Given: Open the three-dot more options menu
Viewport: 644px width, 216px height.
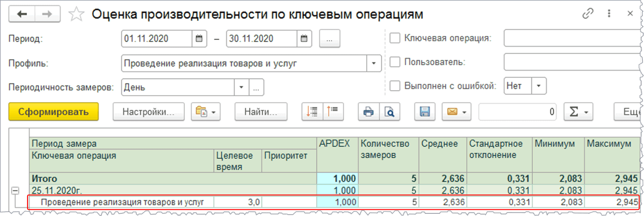Looking at the screenshot, I should pyautogui.click(x=609, y=14).
